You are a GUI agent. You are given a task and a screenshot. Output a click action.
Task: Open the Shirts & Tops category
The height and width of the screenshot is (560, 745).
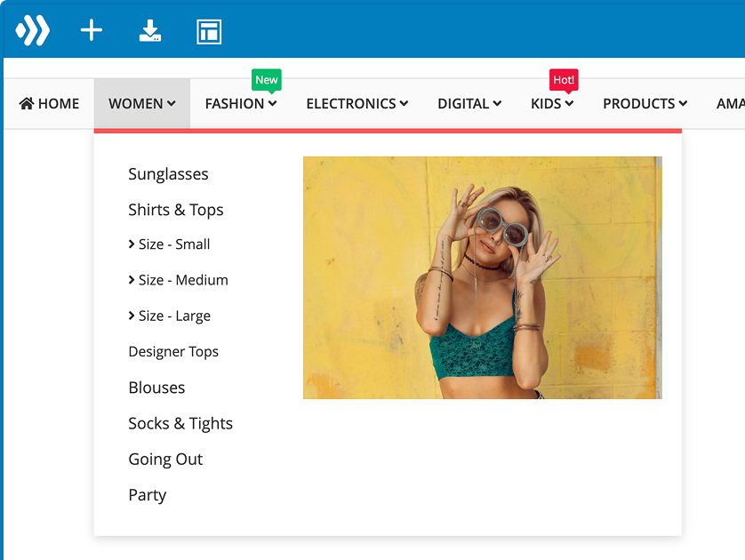(175, 210)
